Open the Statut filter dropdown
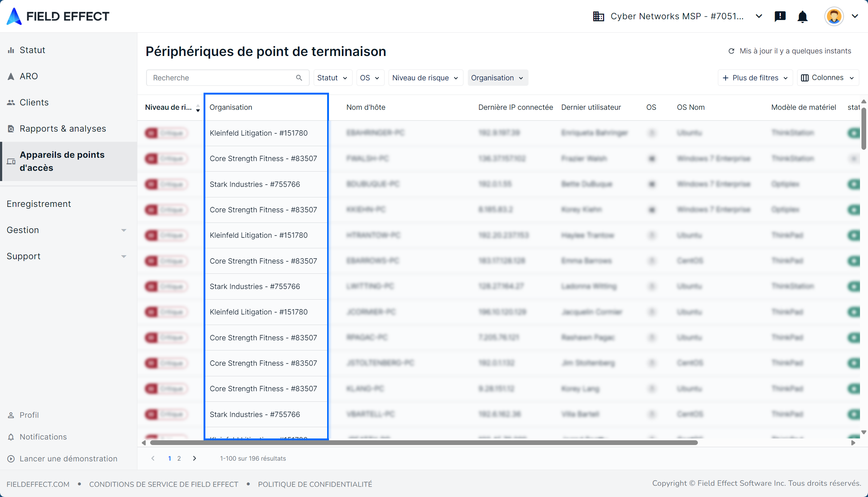This screenshot has width=868, height=497. [x=332, y=78]
